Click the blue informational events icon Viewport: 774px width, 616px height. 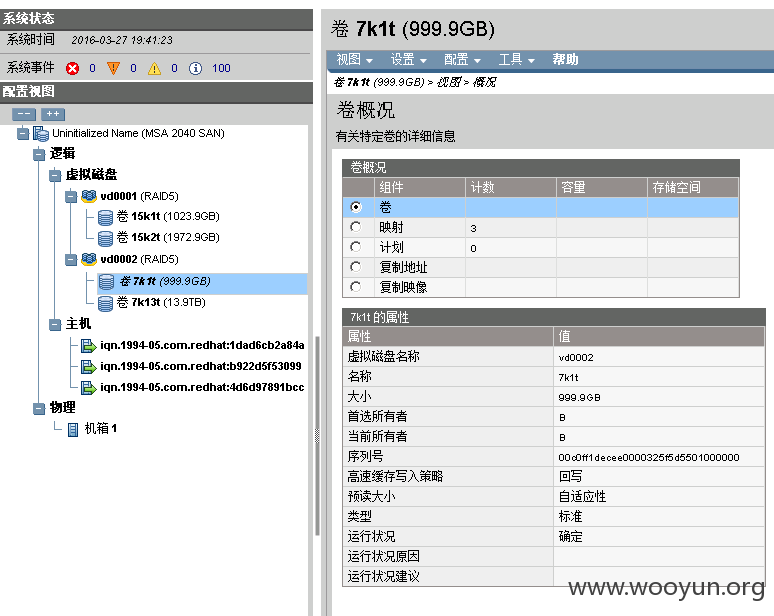point(195,68)
